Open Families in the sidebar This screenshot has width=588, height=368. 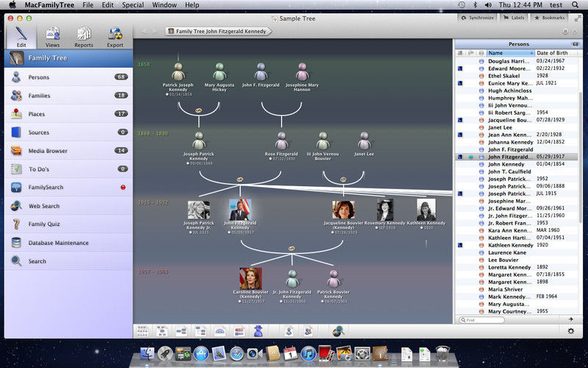pyautogui.click(x=68, y=96)
